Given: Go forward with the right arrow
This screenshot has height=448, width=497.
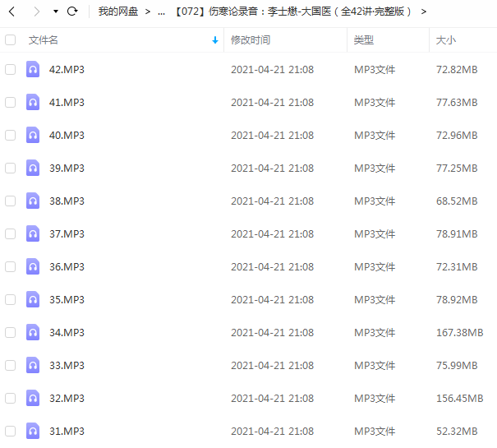Looking at the screenshot, I should pos(37,12).
